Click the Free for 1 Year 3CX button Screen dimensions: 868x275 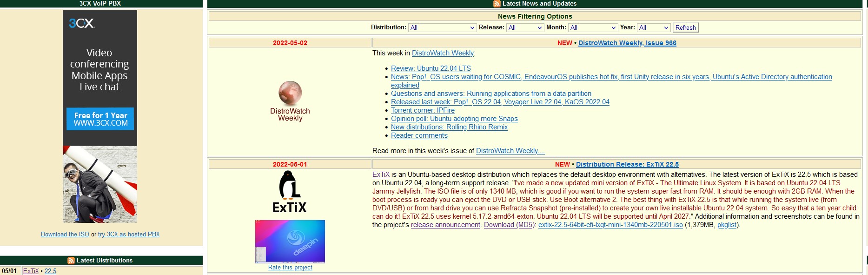pos(100,119)
